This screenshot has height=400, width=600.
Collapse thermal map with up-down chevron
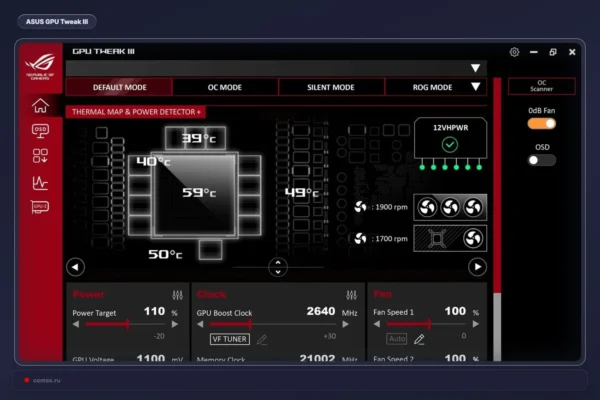click(x=278, y=267)
